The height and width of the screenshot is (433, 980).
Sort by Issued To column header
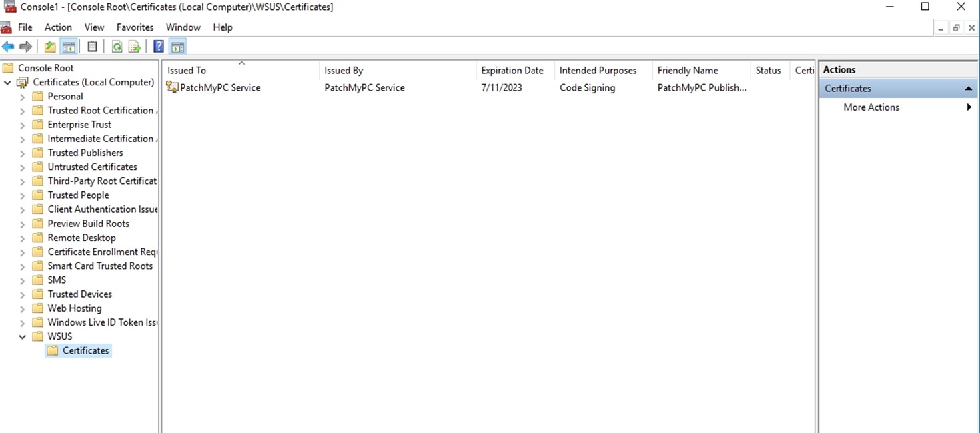[x=241, y=70]
